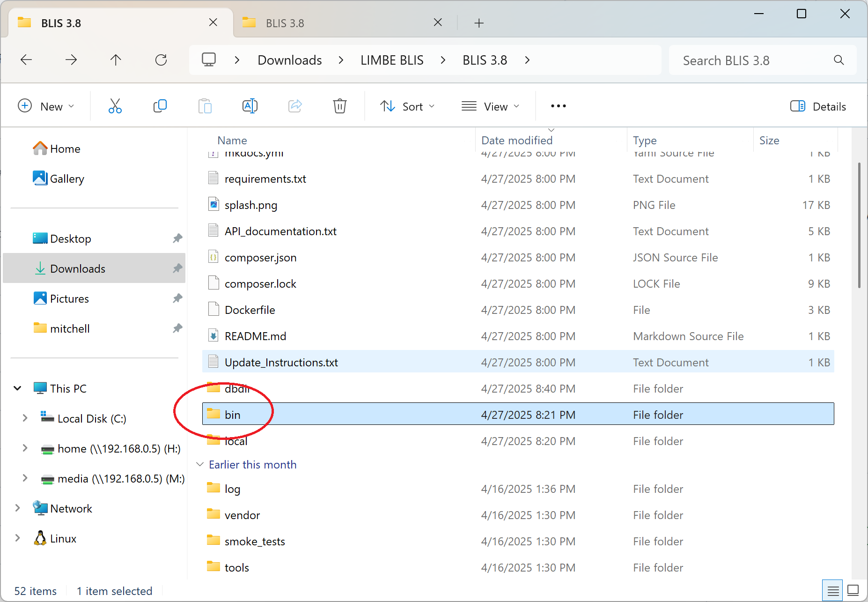Go forward with the right arrow
The height and width of the screenshot is (602, 868).
coord(71,60)
